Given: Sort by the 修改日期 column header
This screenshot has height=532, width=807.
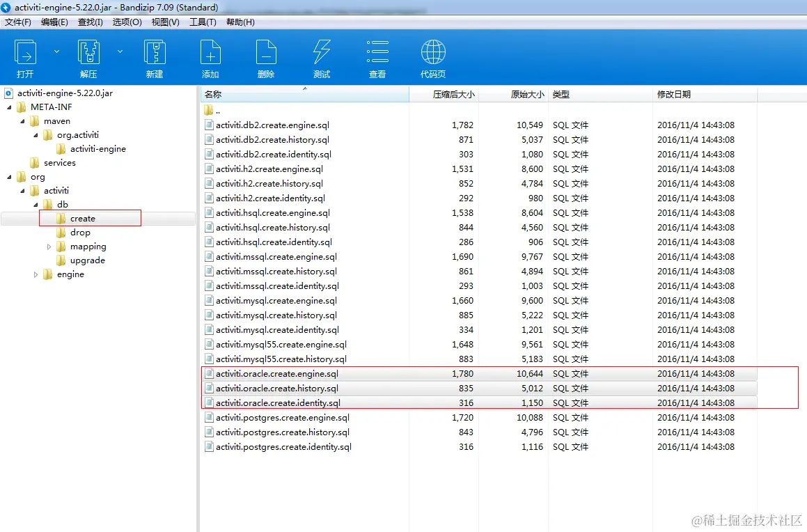Looking at the screenshot, I should coord(705,95).
